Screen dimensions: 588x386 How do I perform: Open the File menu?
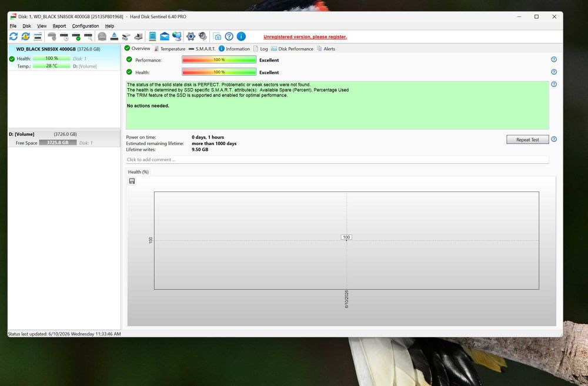point(13,26)
